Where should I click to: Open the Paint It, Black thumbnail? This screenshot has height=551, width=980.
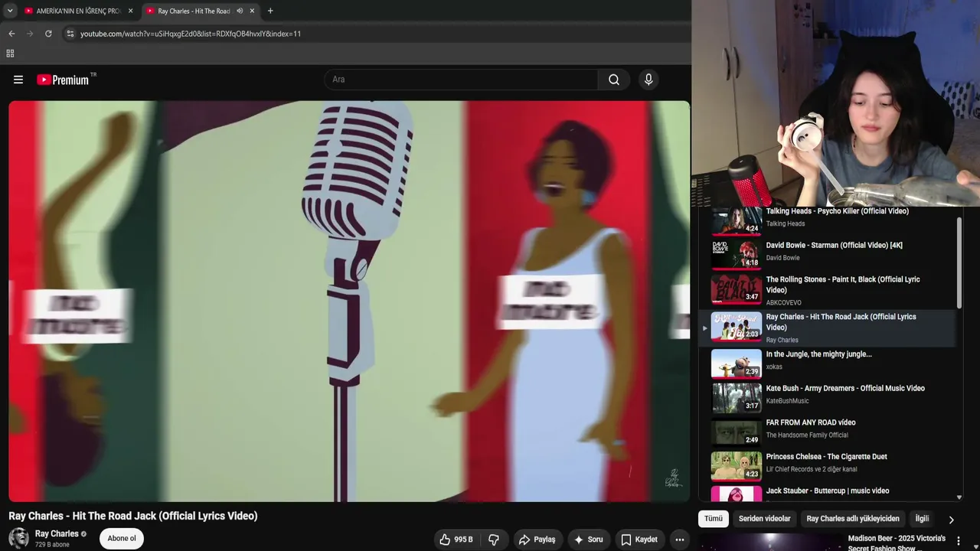(737, 289)
